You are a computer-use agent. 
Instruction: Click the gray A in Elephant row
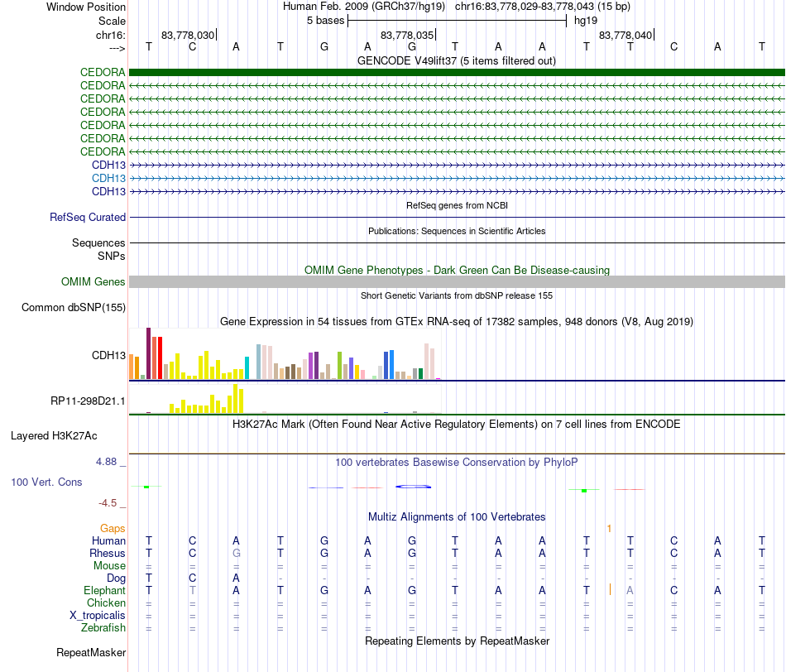(x=630, y=590)
